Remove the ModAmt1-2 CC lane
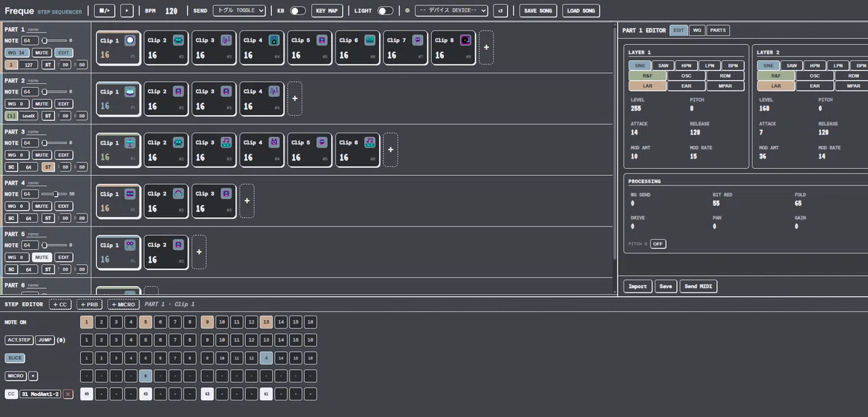 click(x=68, y=394)
